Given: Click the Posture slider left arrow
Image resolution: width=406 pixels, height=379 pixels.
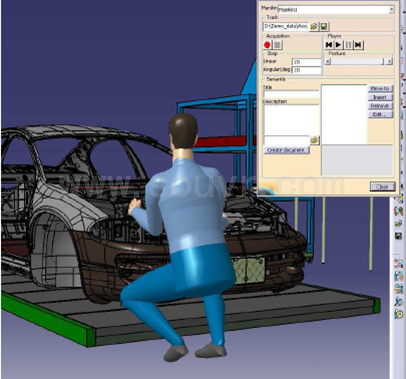Looking at the screenshot, I should (x=328, y=62).
